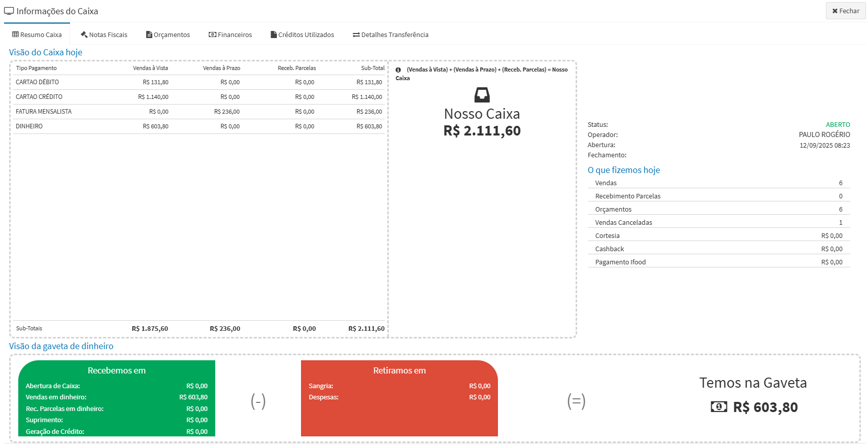
Task: Click the DINHEIRO payment row
Action: click(199, 126)
